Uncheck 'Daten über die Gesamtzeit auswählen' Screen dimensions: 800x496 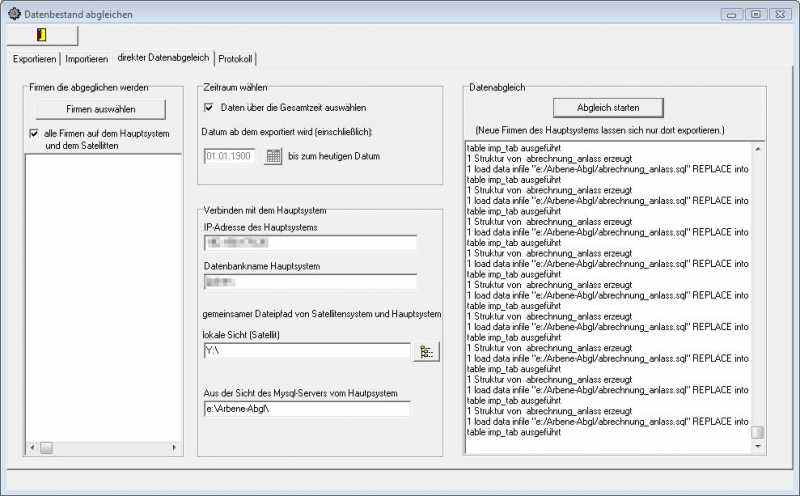click(x=209, y=107)
